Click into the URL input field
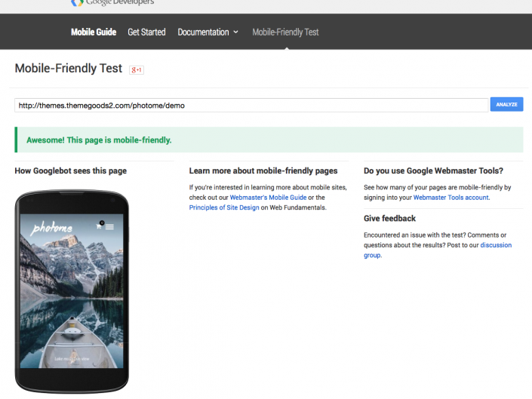The height and width of the screenshot is (399, 532). (x=251, y=106)
